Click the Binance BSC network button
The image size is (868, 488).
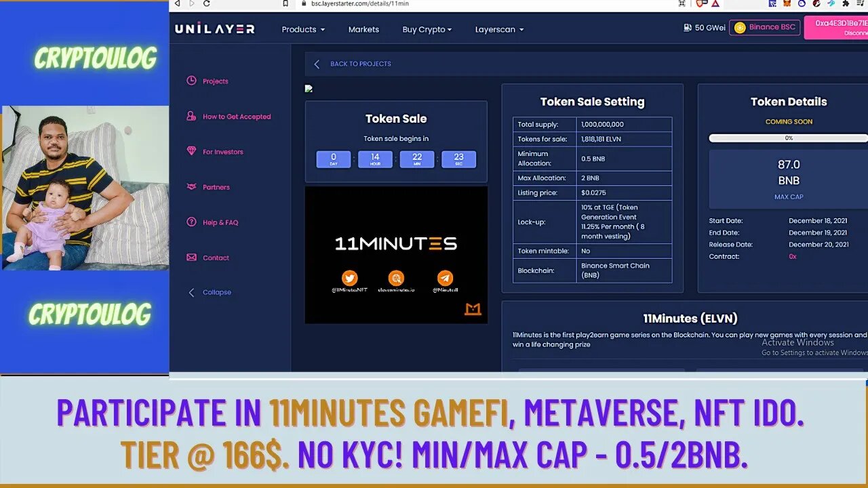[x=765, y=28]
